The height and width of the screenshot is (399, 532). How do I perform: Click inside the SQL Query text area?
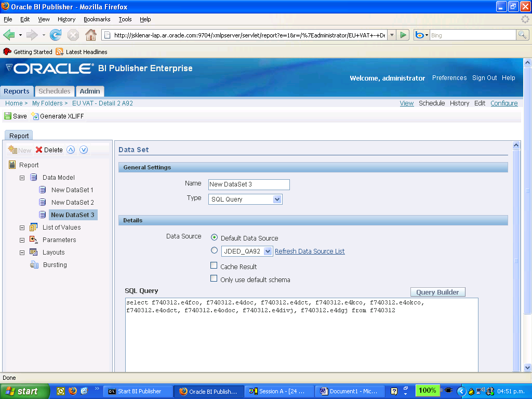302,335
